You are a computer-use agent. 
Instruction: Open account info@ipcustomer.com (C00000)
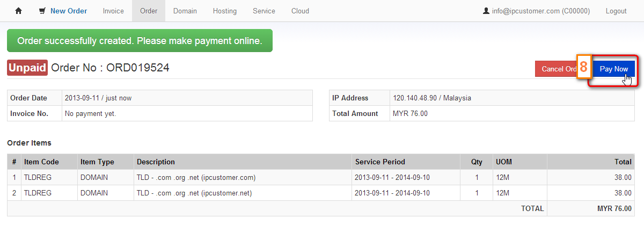coord(541,11)
